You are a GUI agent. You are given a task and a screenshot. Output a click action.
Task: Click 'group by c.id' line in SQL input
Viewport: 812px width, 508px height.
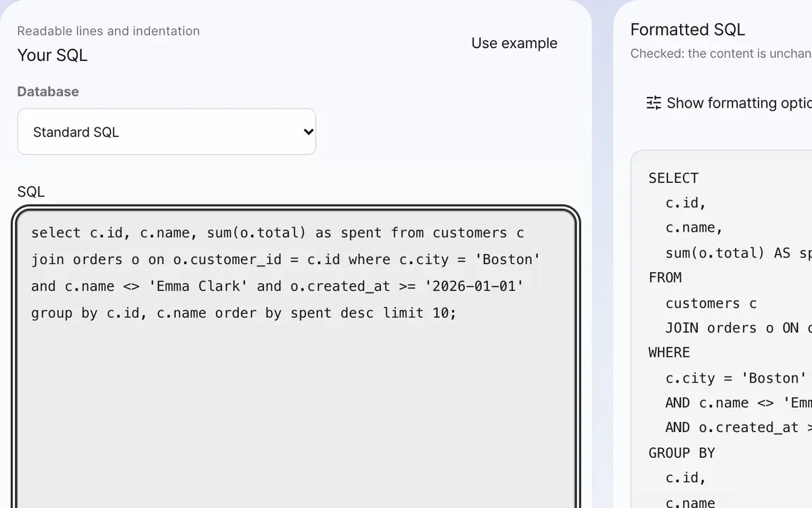point(244,313)
